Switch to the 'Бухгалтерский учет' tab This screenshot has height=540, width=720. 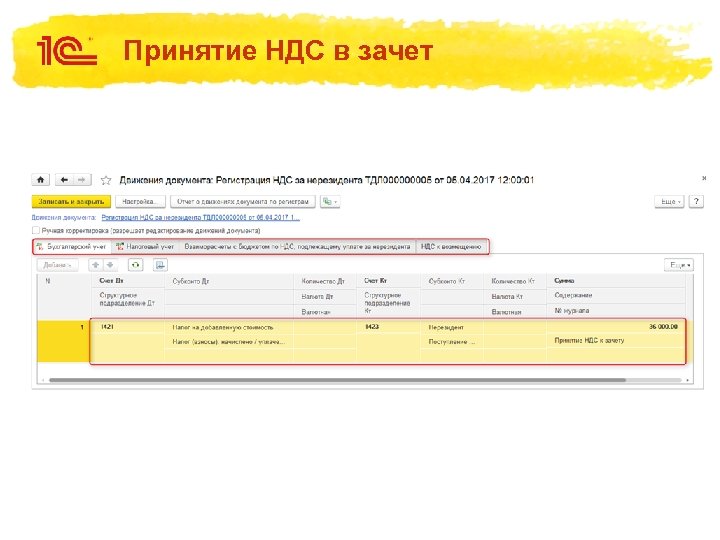pyautogui.click(x=72, y=247)
